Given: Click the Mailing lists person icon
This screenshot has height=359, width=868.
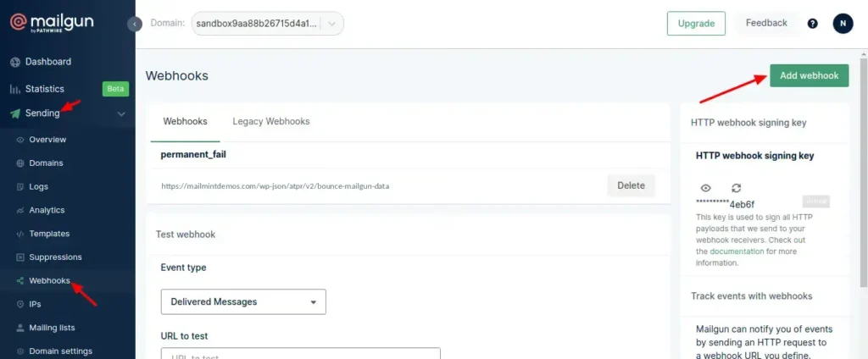Looking at the screenshot, I should [20, 328].
